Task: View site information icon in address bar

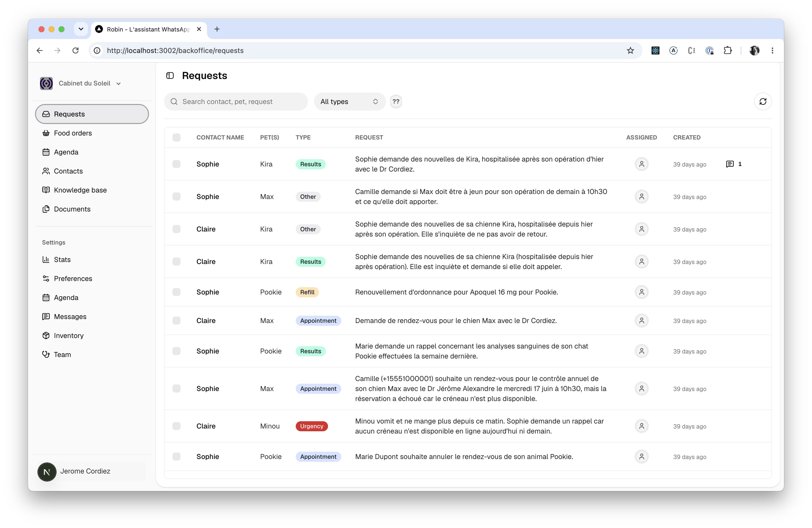Action: pos(97,50)
